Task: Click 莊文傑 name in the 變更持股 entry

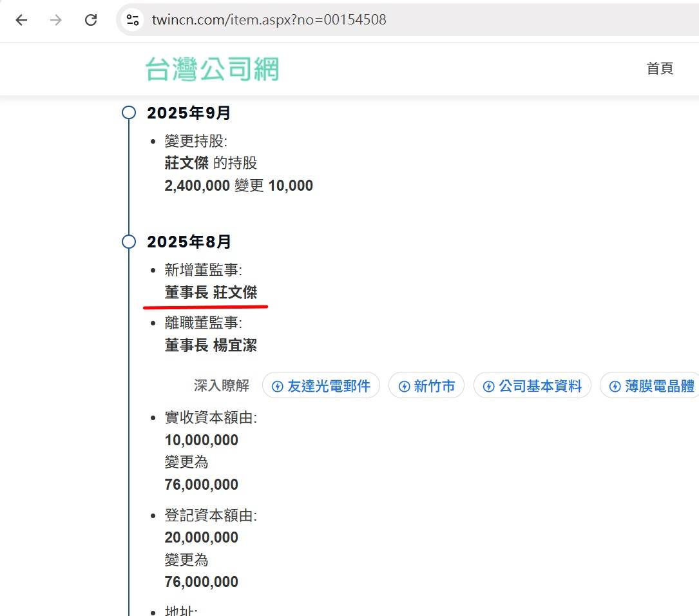Action: 187,164
